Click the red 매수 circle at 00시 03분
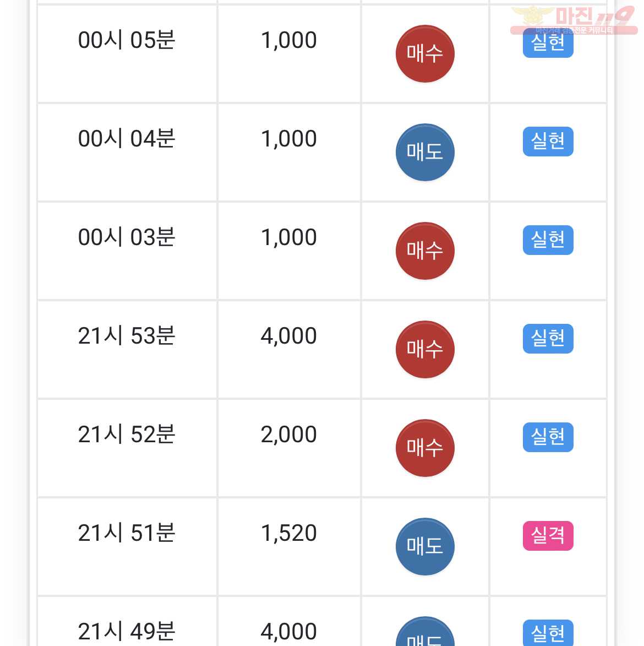Image resolution: width=644 pixels, height=646 pixels. tap(425, 251)
